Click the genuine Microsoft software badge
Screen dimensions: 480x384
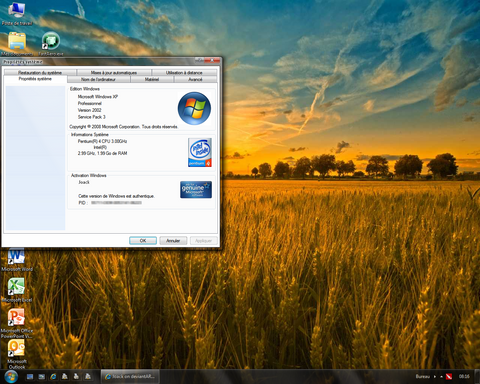point(196,189)
